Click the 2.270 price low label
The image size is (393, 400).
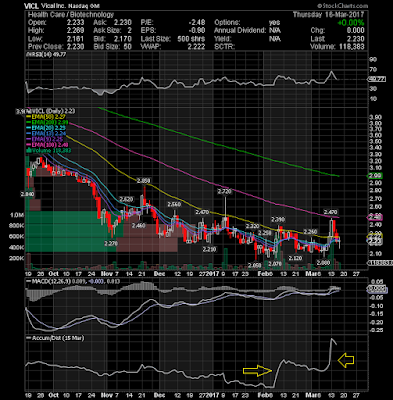point(111,244)
